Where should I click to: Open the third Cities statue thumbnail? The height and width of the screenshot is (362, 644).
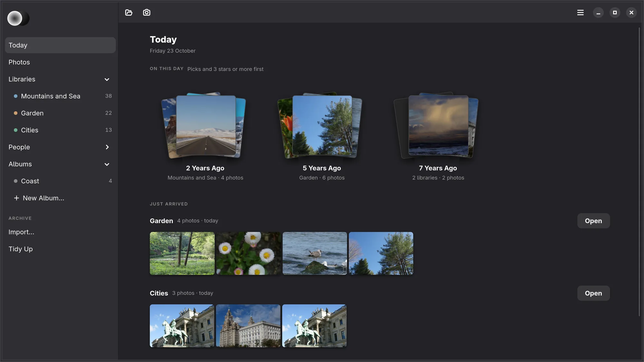click(x=315, y=326)
